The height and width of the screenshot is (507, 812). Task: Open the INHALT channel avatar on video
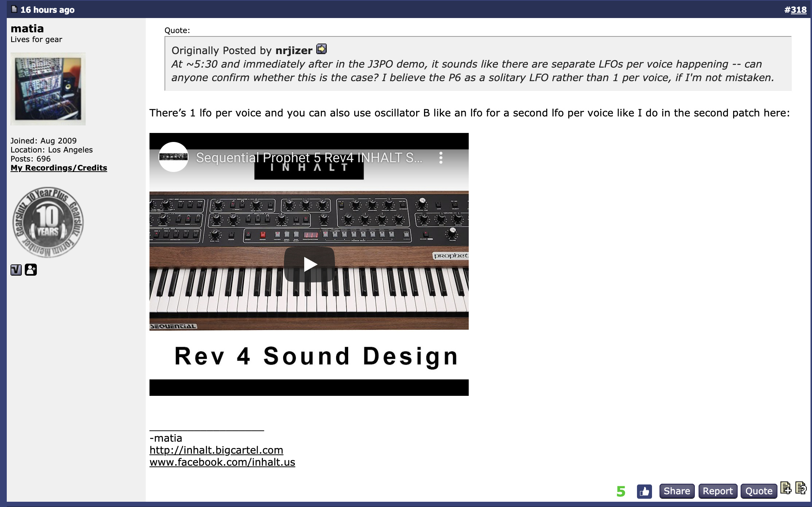174,157
